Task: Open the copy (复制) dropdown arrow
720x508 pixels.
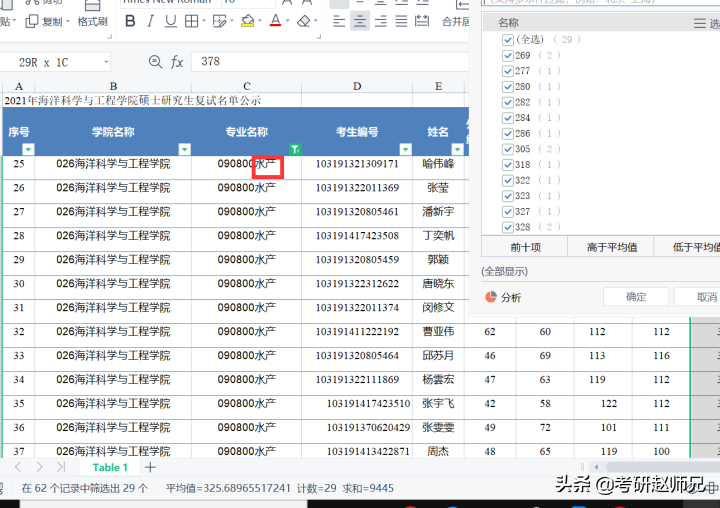Action: [x=68, y=21]
